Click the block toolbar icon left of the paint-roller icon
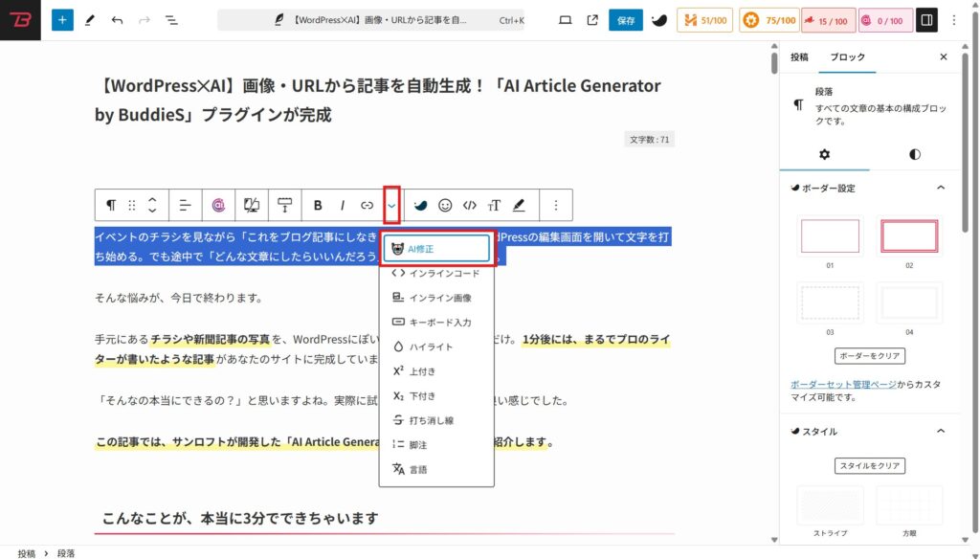Viewport: 980px width, 559px height. pyautogui.click(x=252, y=205)
